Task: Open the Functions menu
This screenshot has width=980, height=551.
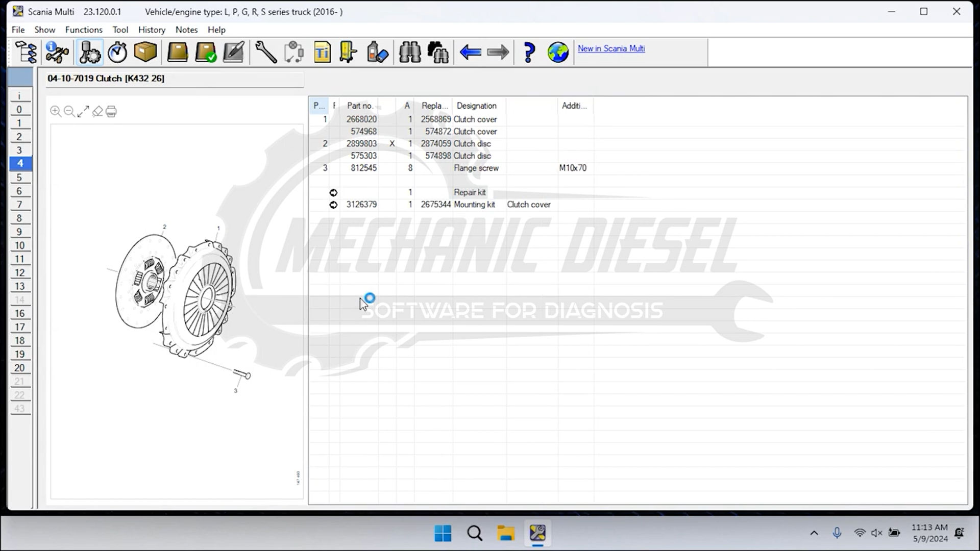Action: 84,30
